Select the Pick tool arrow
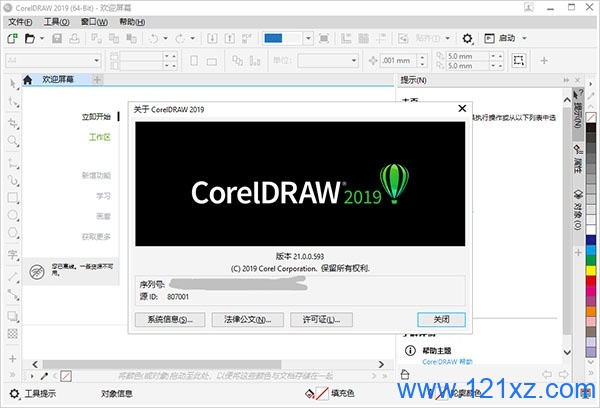600x408 pixels. [13, 83]
